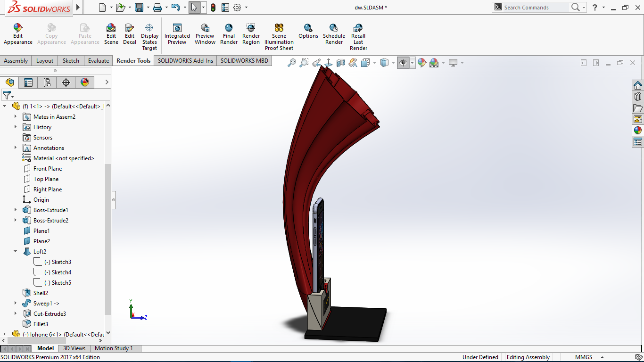Open Edit Appearance in view toolbar
This screenshot has width=644, height=362.
(x=422, y=63)
